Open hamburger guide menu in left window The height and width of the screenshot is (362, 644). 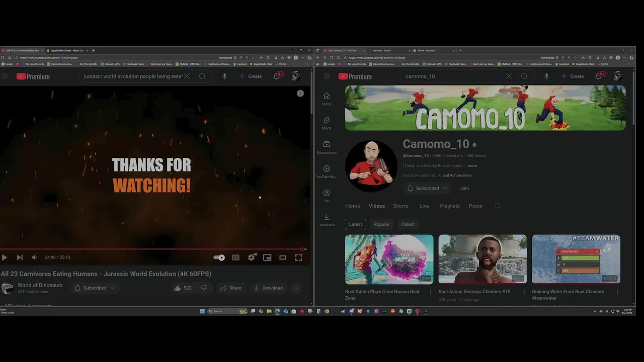5,76
